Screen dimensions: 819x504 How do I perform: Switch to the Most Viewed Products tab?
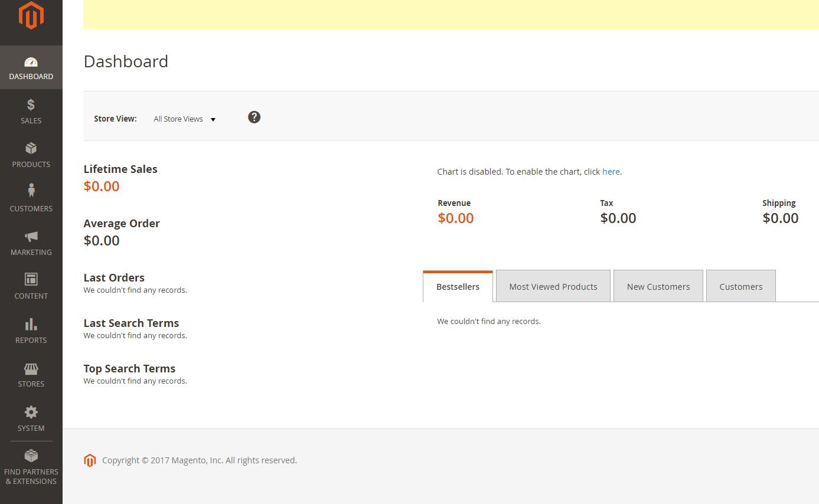coord(553,287)
